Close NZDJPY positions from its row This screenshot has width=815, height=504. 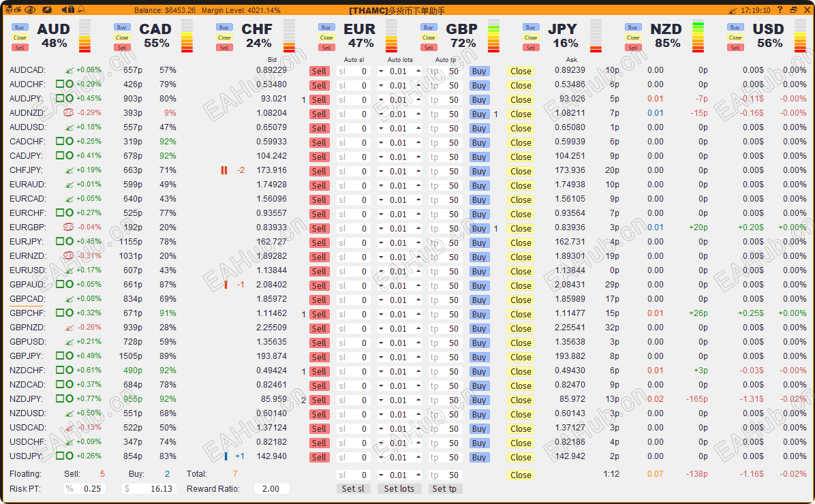pos(521,400)
